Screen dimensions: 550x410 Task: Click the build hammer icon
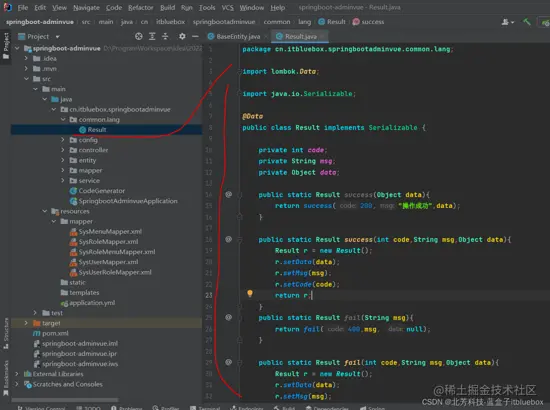pos(526,22)
